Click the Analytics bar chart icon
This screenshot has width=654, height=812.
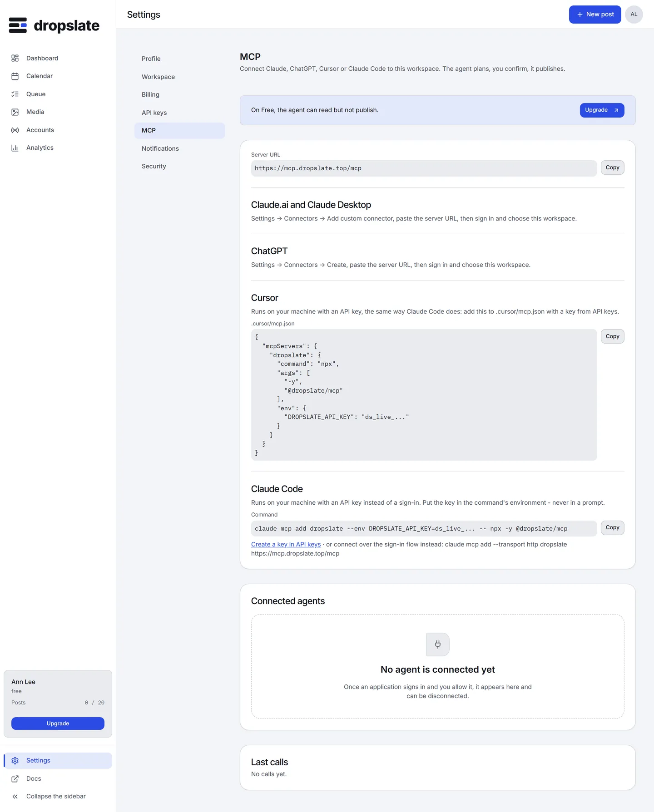pos(15,148)
